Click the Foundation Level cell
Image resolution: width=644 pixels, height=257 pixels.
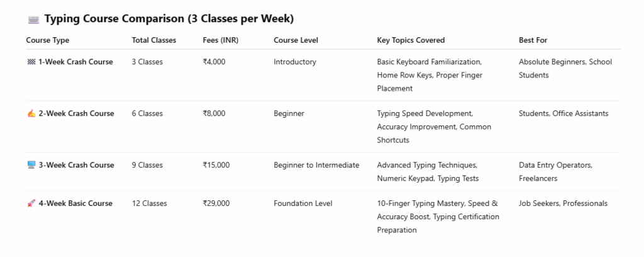[303, 203]
